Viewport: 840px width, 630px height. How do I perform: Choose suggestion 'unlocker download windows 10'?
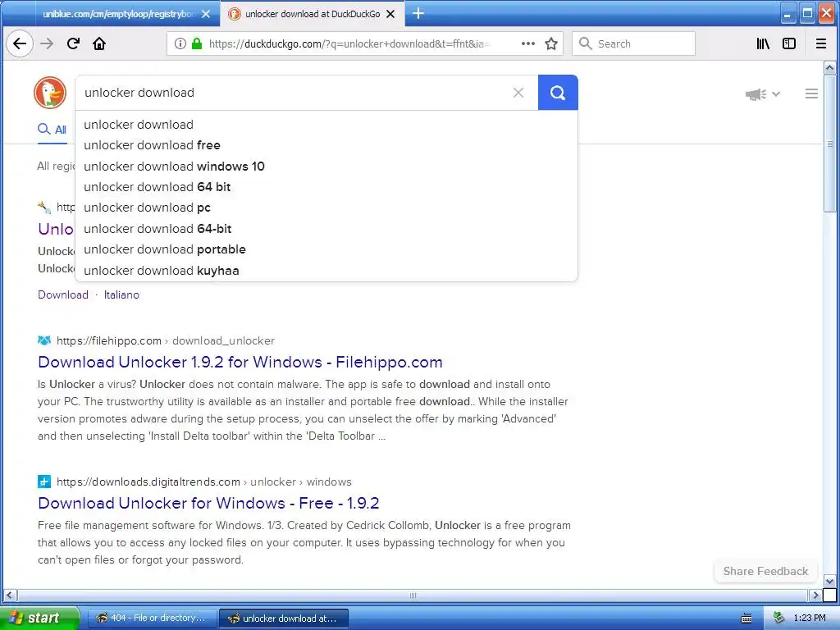pyautogui.click(x=326, y=166)
